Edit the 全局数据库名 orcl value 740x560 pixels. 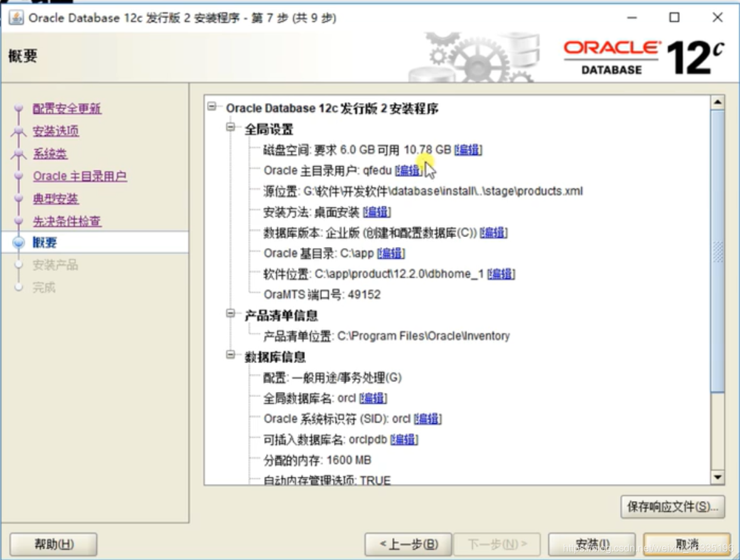pos(373,398)
